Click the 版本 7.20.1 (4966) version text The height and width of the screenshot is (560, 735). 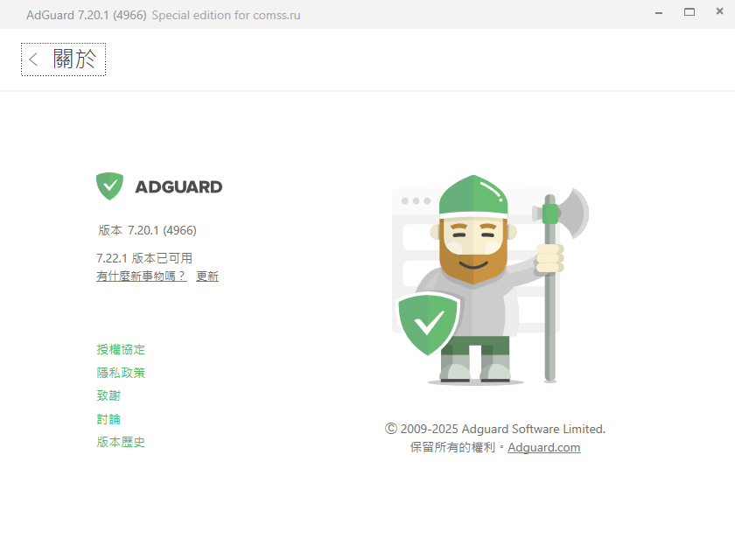coord(147,230)
